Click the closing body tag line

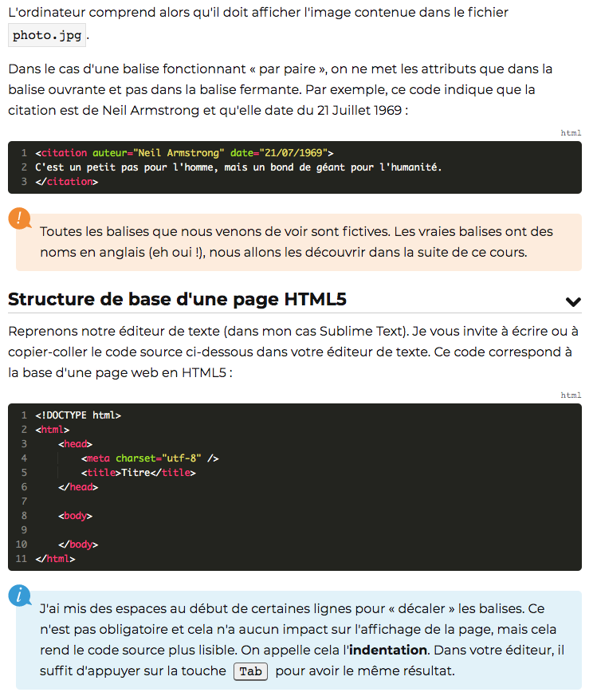(78, 545)
